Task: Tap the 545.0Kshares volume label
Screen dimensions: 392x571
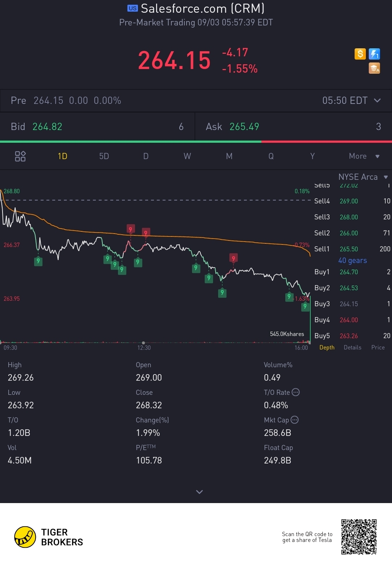Action: tap(287, 334)
